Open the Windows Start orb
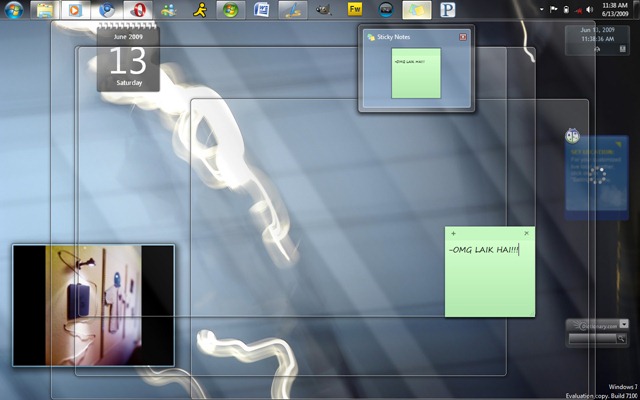 point(14,9)
